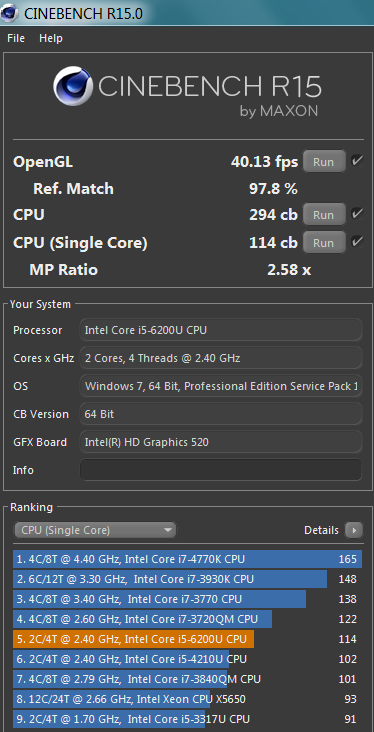Open the Help menu
This screenshot has height=732, width=374.
(51, 38)
